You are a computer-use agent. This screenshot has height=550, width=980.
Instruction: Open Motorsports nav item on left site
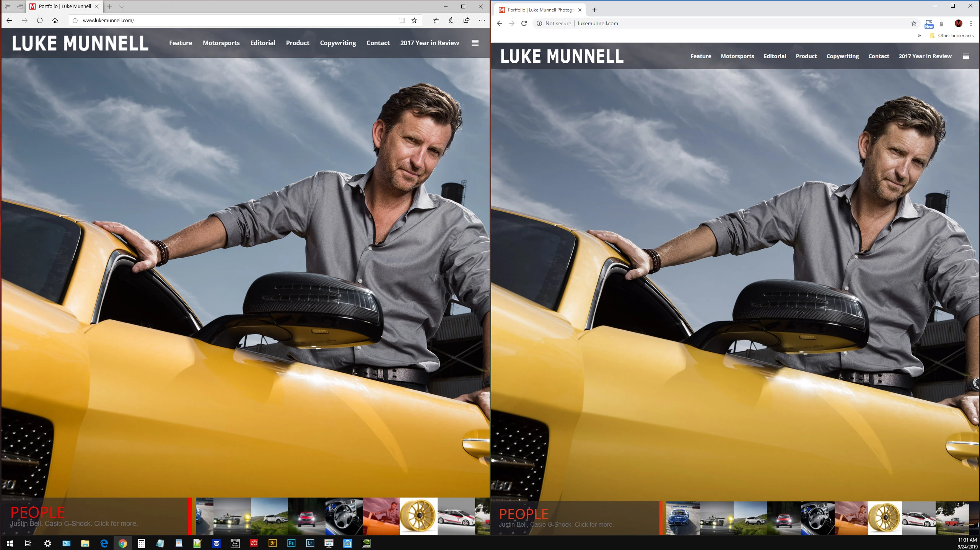221,43
